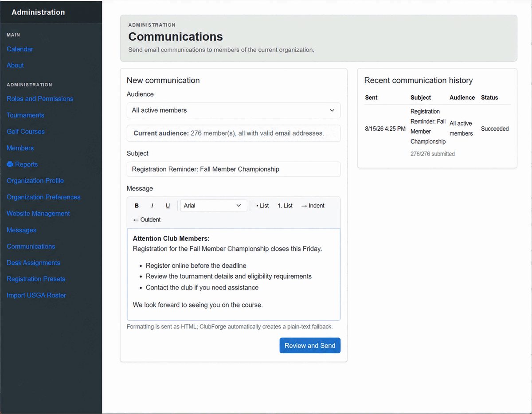Click 'We look forward to seeing you' line

click(x=198, y=305)
